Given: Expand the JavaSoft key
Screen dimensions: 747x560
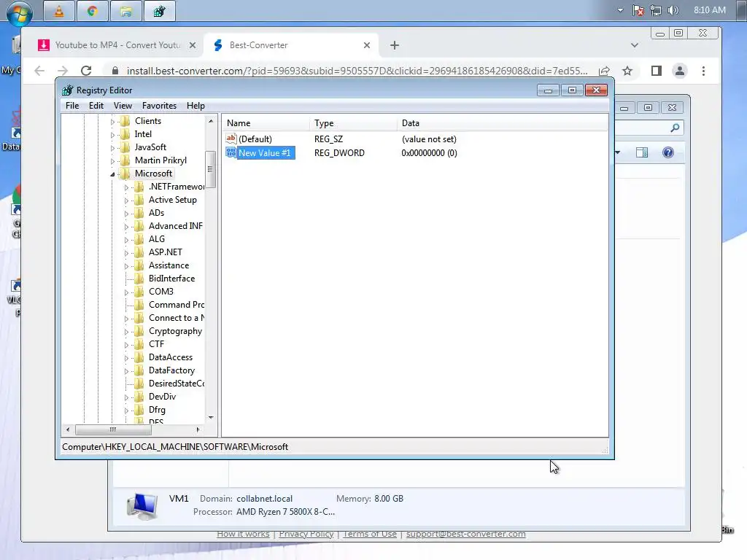Looking at the screenshot, I should (x=112, y=148).
